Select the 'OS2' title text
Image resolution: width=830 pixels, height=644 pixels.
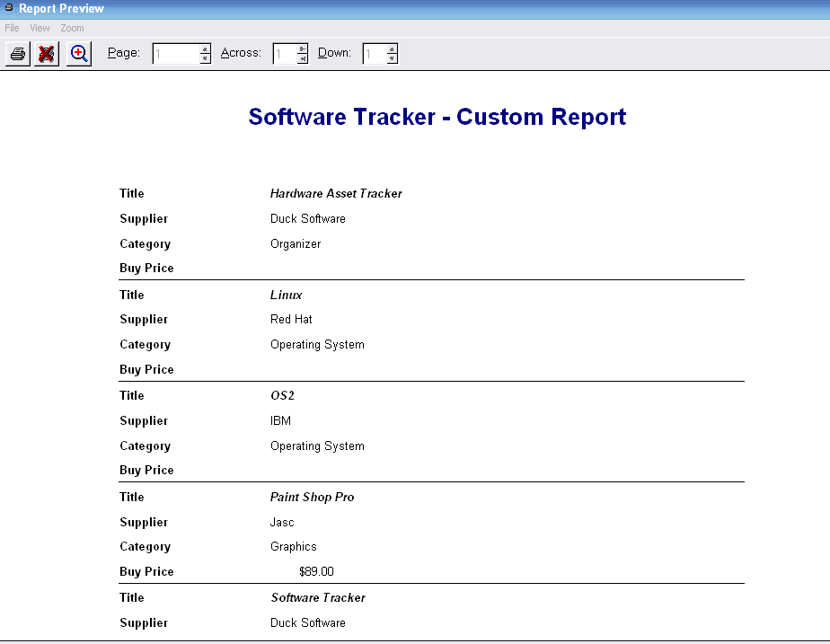pyautogui.click(x=282, y=396)
